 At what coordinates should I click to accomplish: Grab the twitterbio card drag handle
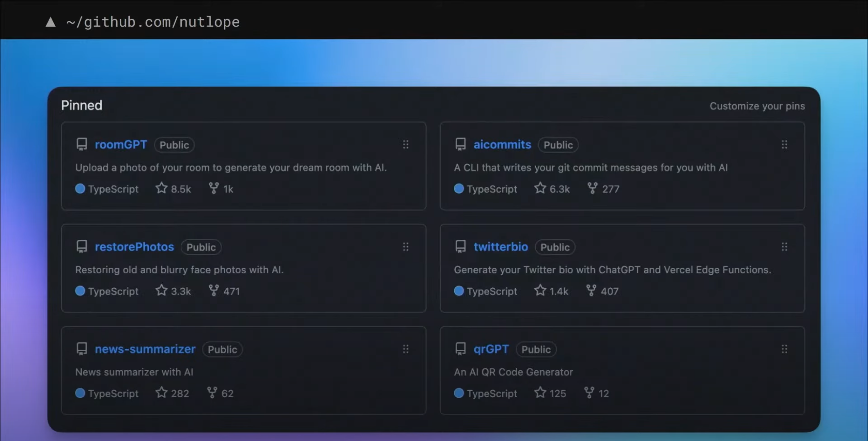[784, 247]
